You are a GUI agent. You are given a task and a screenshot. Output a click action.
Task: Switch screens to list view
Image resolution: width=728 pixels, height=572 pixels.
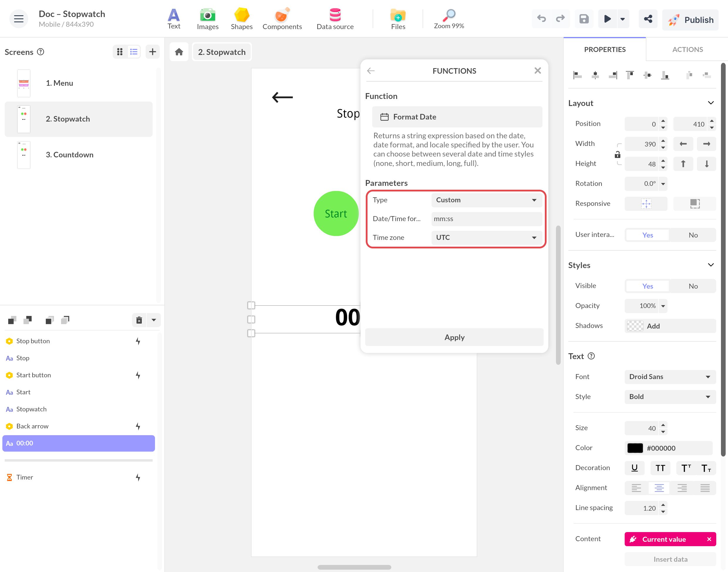[x=134, y=52]
